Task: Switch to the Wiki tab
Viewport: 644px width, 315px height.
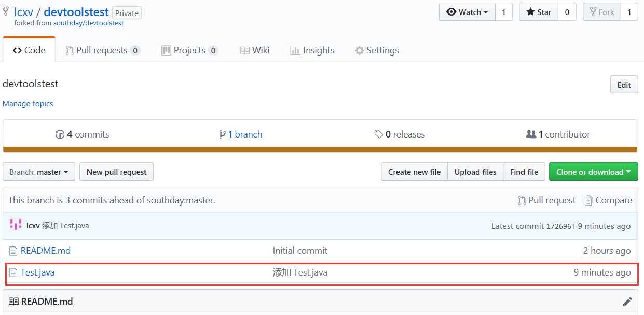Action: click(254, 50)
